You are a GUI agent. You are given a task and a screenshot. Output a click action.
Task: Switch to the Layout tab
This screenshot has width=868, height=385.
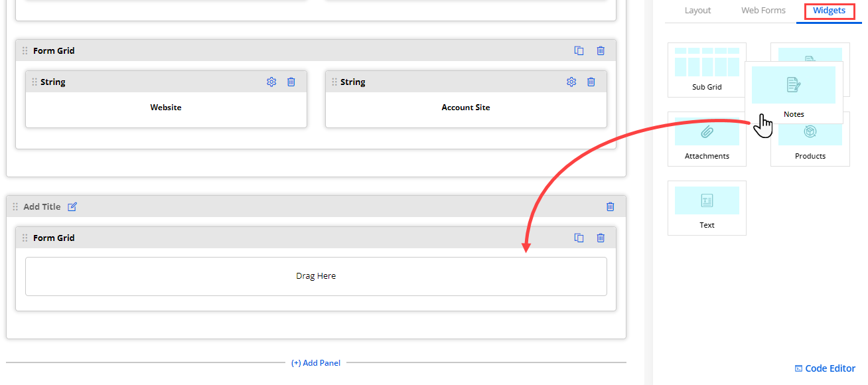[x=697, y=11]
